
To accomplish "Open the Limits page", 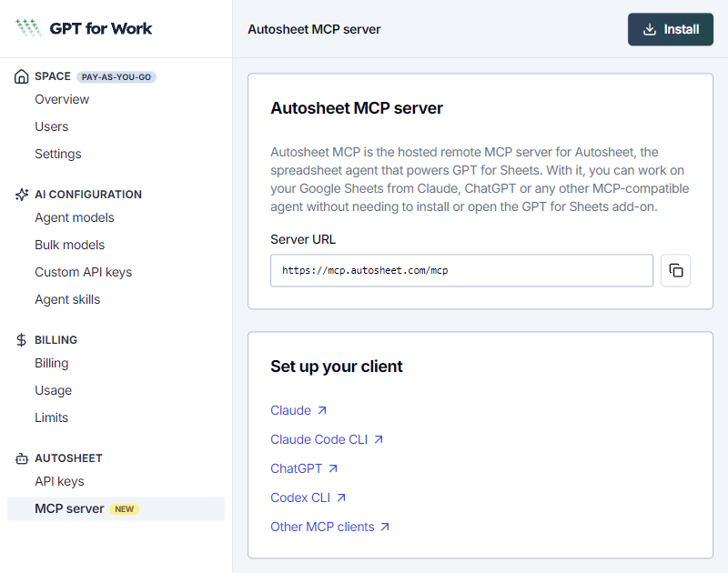I will coord(52,417).
